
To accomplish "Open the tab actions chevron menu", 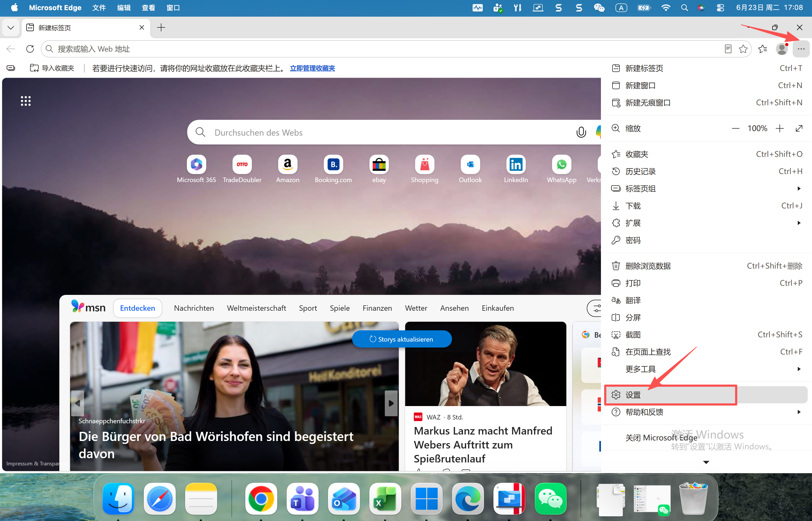I will coord(10,27).
